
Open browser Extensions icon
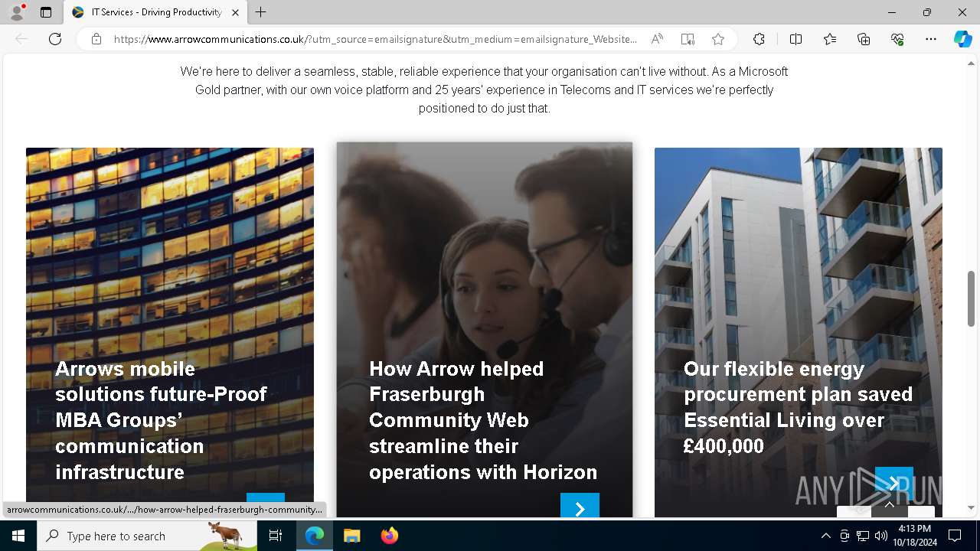click(759, 39)
